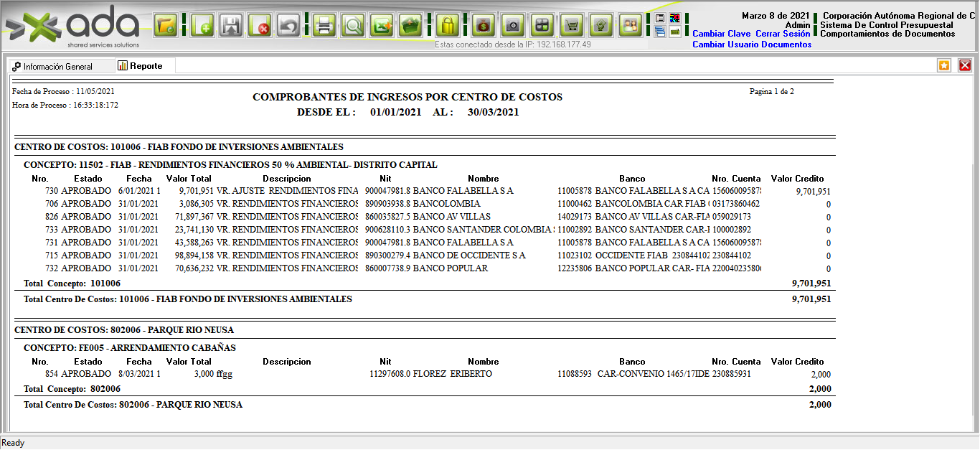Click Cerrar Sesión to log out
This screenshot has height=450, width=980.
point(783,34)
